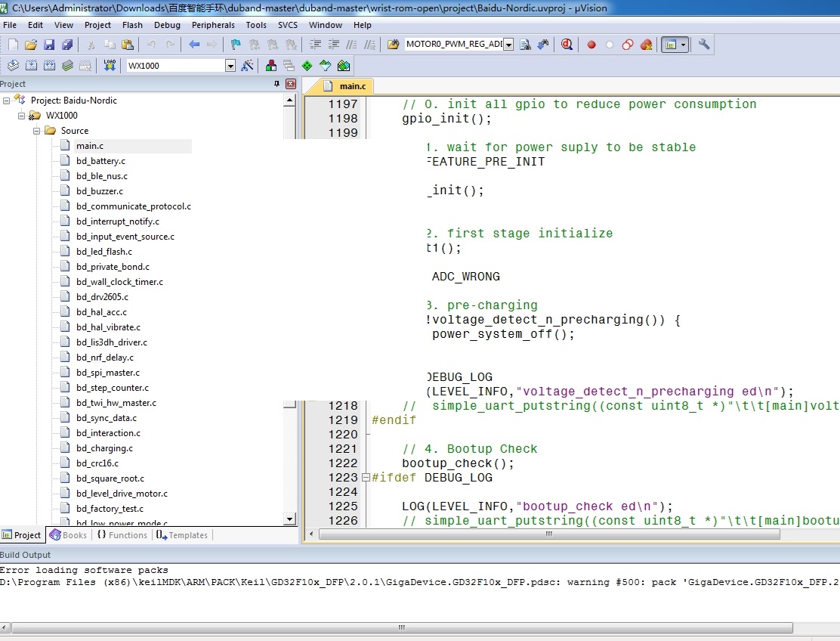This screenshot has width=840, height=641.
Task: Open Options for Target magic wand icon
Action: pos(248,66)
